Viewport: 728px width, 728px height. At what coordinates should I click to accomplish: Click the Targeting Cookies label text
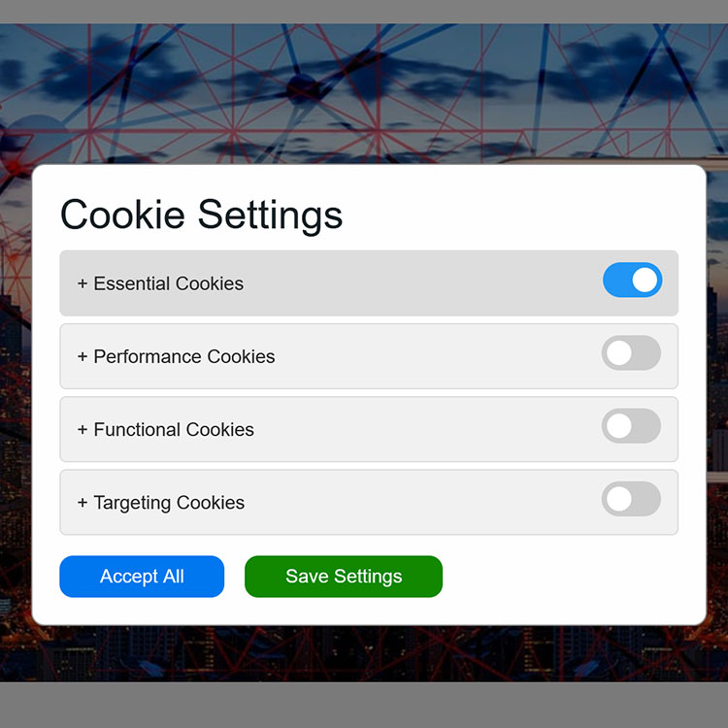169,503
